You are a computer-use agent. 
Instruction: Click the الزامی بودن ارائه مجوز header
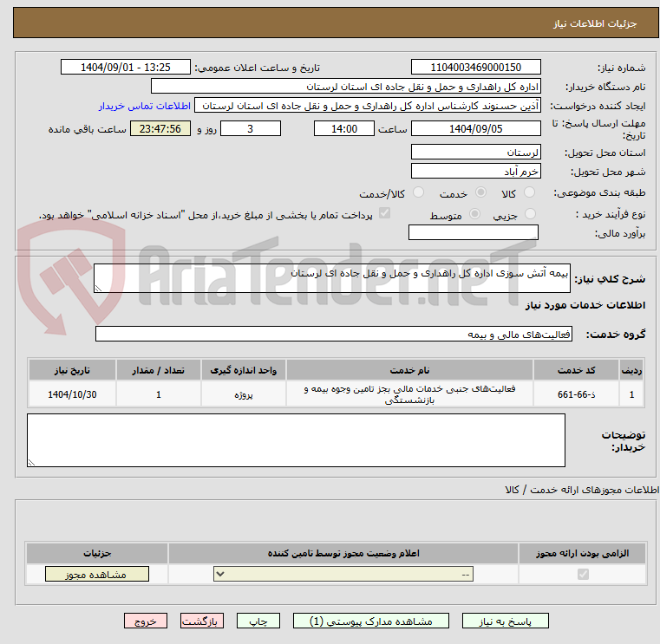tap(582, 553)
